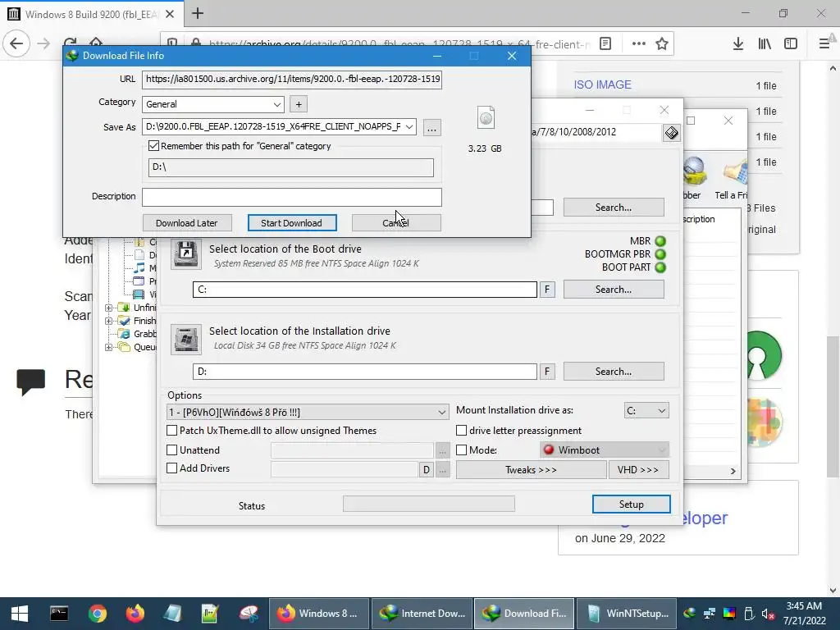Open the Firefox library icon
840x630 pixels.
tap(765, 44)
